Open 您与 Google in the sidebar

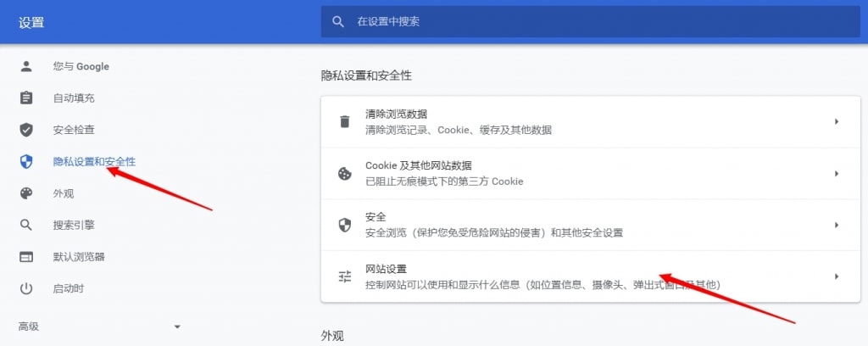(x=81, y=66)
